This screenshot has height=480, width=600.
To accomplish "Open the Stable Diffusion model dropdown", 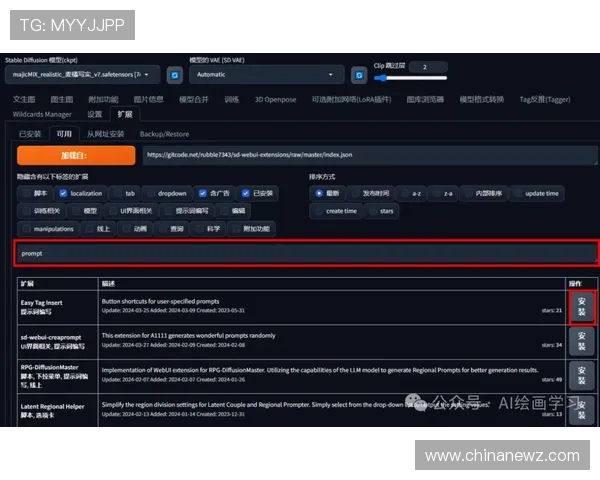I will [82, 74].
